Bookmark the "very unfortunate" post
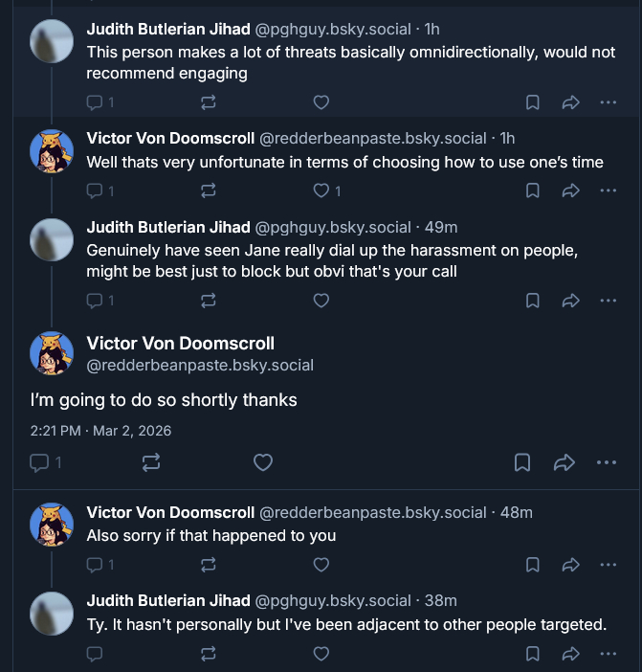Screen dimensions: 642x672 533,190
